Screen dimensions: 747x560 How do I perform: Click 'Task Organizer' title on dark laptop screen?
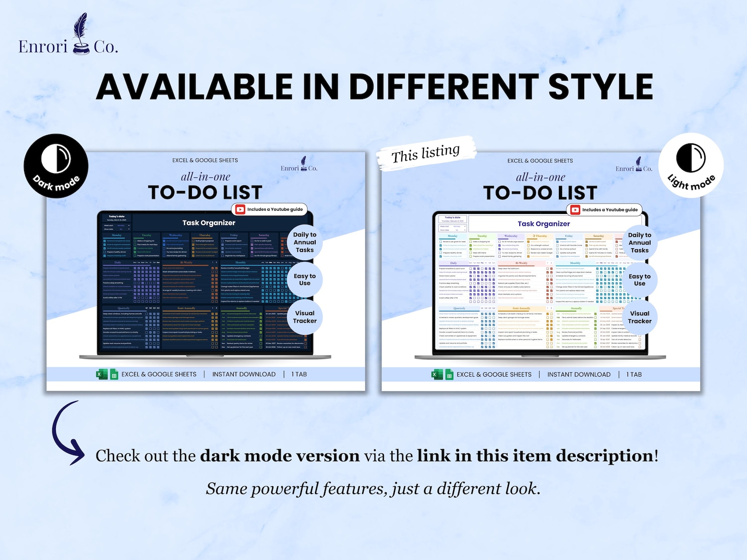[x=209, y=223]
